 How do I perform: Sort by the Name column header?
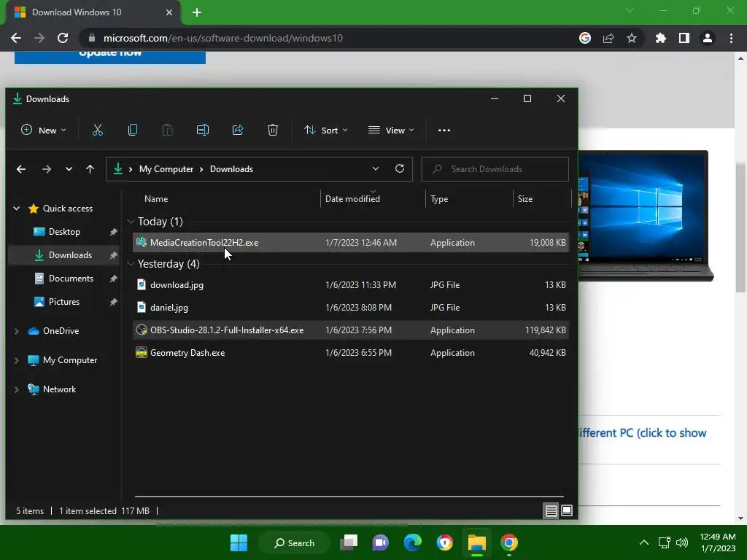point(156,199)
